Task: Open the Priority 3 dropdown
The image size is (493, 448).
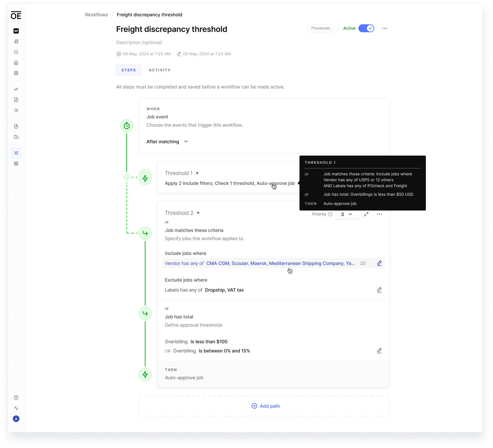Action: tap(347, 214)
